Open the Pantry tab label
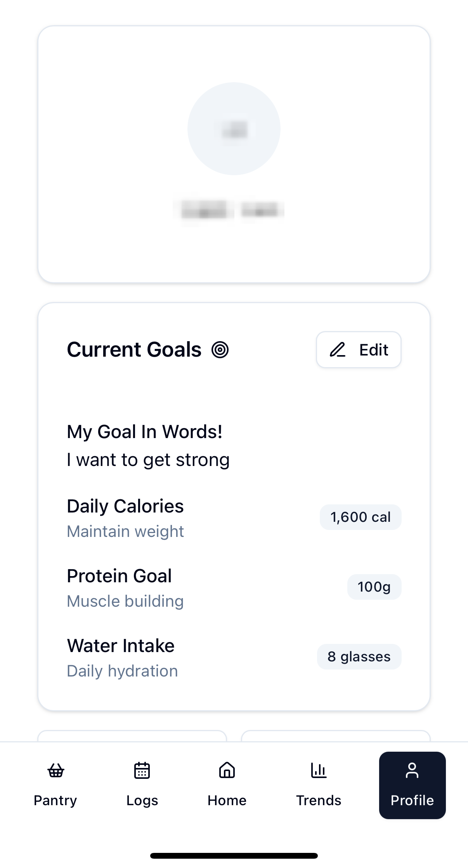The height and width of the screenshot is (868, 468). pyautogui.click(x=55, y=800)
